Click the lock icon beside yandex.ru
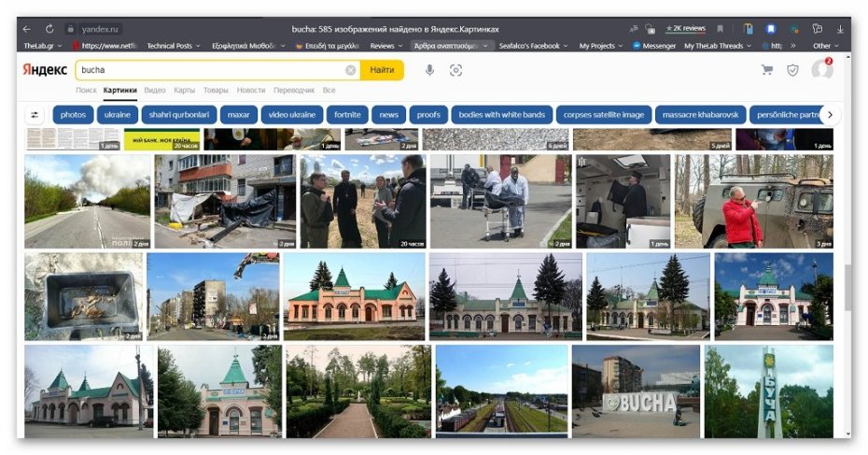868x455 pixels. point(70,29)
